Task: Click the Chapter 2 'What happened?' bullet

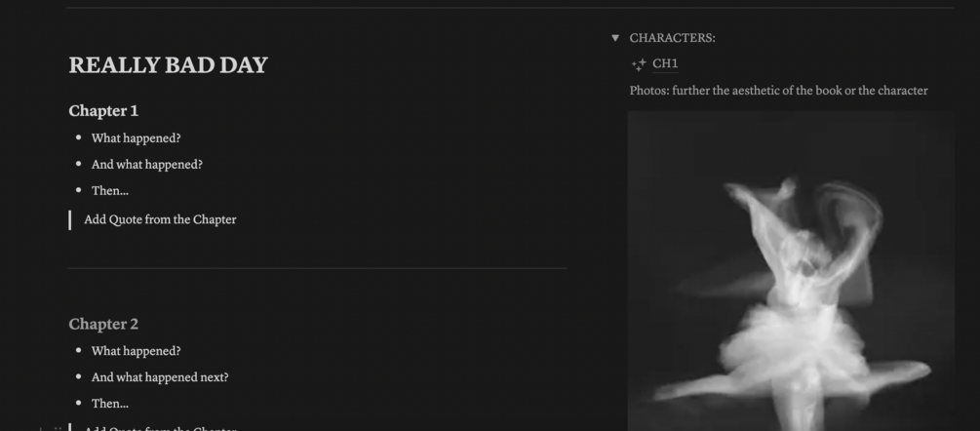Action: [137, 352]
